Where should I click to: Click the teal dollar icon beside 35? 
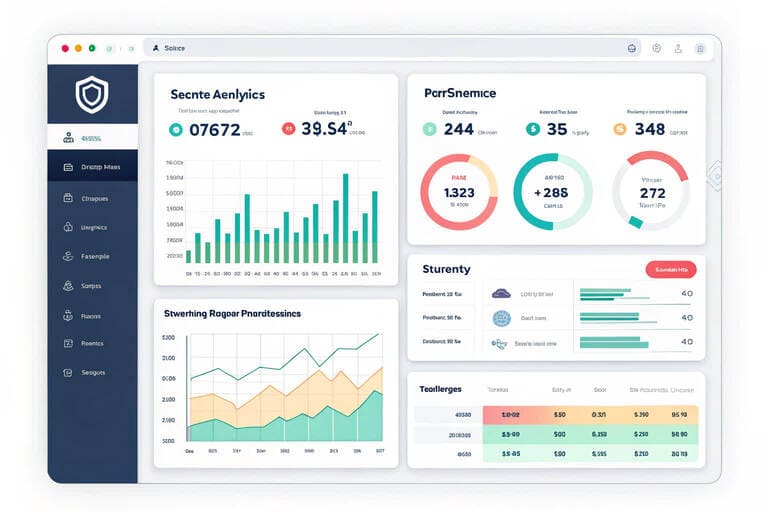point(532,129)
